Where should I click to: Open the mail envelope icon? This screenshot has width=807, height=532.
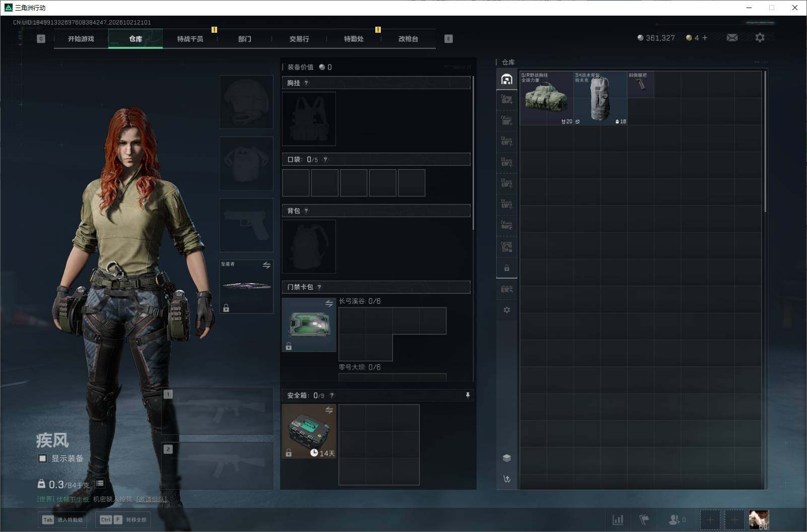click(732, 38)
